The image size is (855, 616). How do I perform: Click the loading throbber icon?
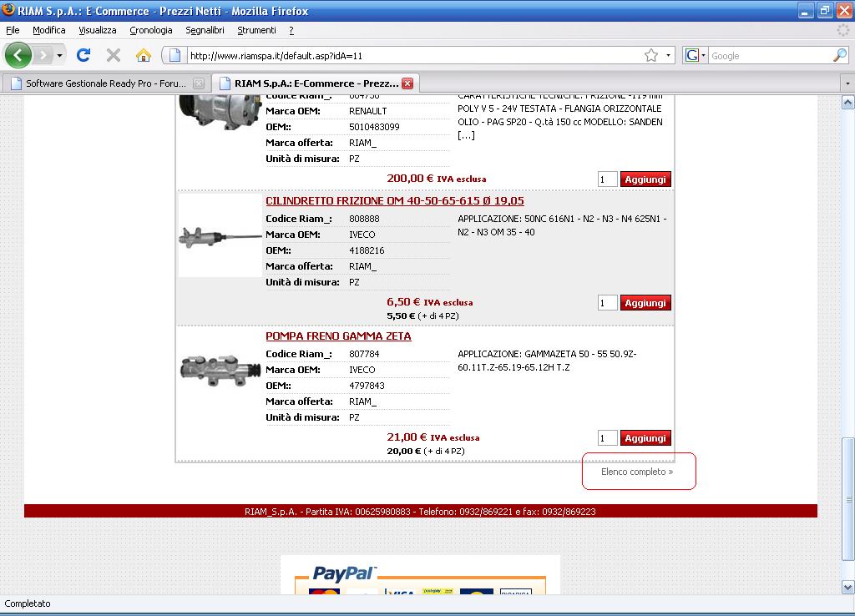coord(843,31)
